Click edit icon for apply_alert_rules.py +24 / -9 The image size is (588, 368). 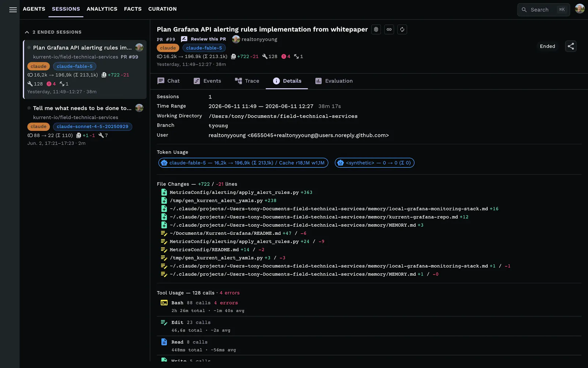pyautogui.click(x=164, y=241)
